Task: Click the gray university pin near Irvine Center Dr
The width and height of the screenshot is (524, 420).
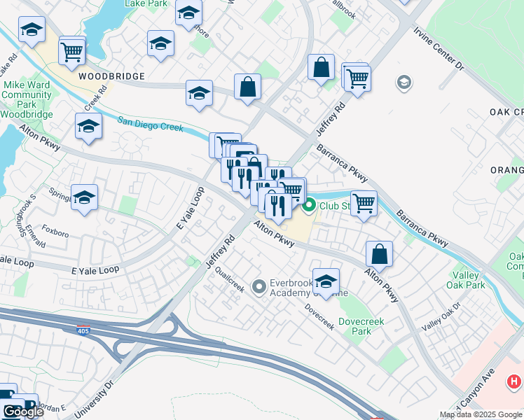Action: 404,83
